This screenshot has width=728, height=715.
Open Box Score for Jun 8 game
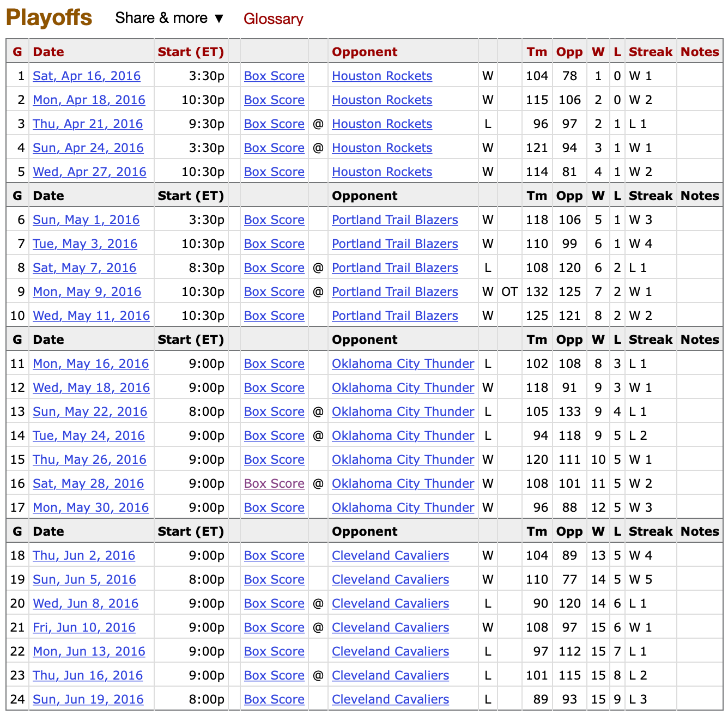click(274, 603)
